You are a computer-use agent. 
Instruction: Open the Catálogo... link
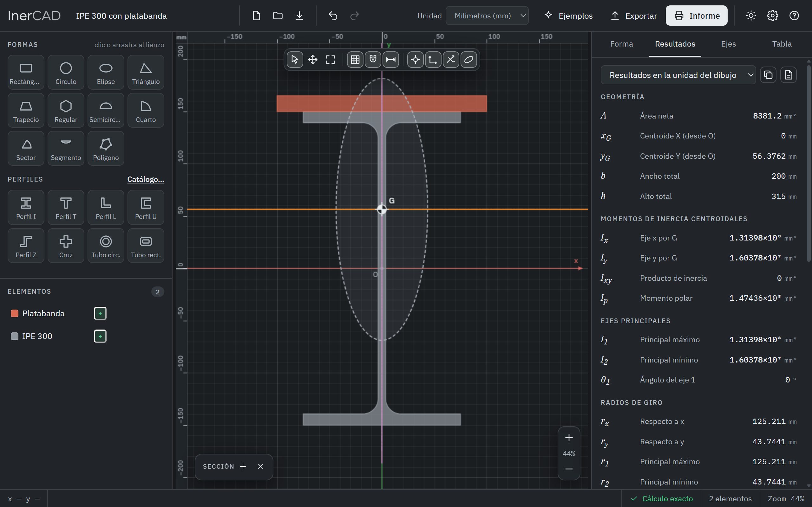pyautogui.click(x=146, y=179)
